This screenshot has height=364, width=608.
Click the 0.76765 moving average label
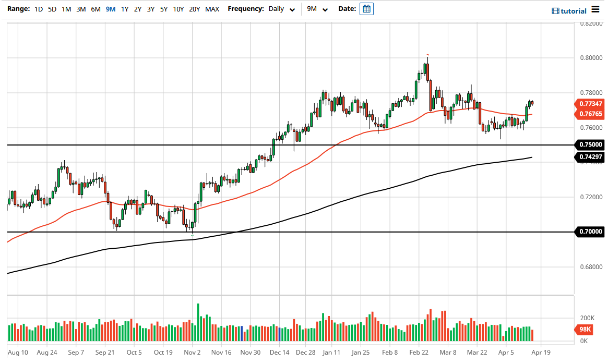[590, 114]
